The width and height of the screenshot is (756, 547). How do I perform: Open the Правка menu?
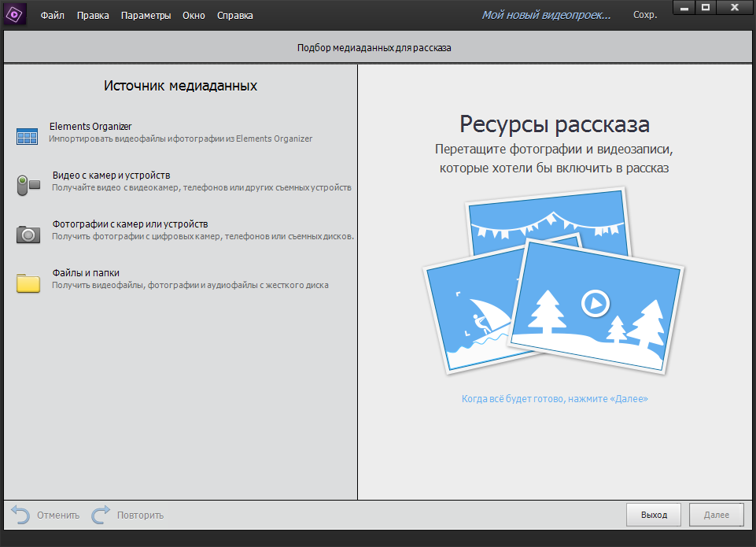(x=92, y=14)
